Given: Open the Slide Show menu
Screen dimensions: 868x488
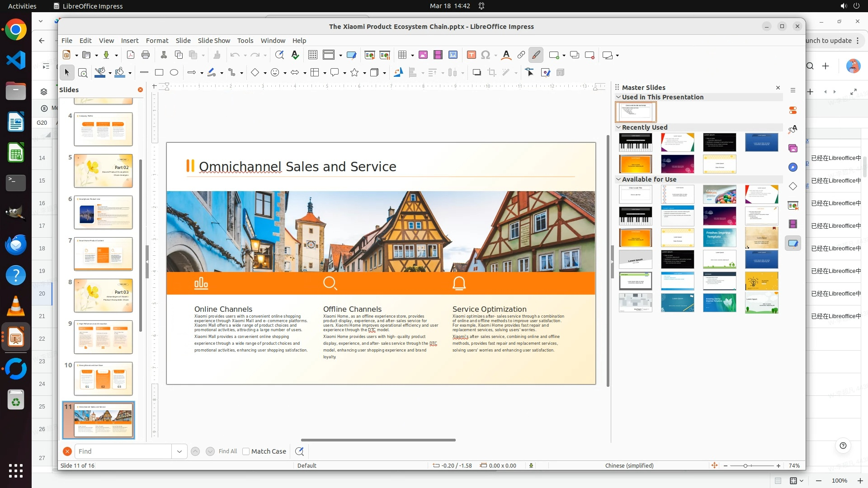Looking at the screenshot, I should point(214,41).
